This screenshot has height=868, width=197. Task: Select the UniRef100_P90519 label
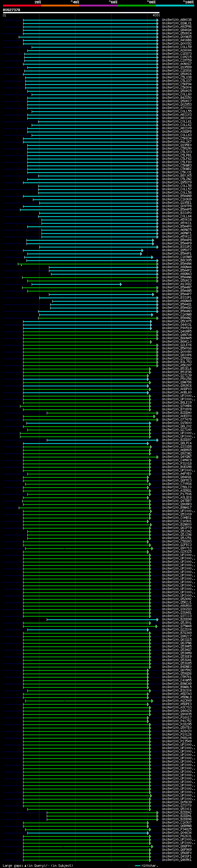pyautogui.click(x=176, y=328)
